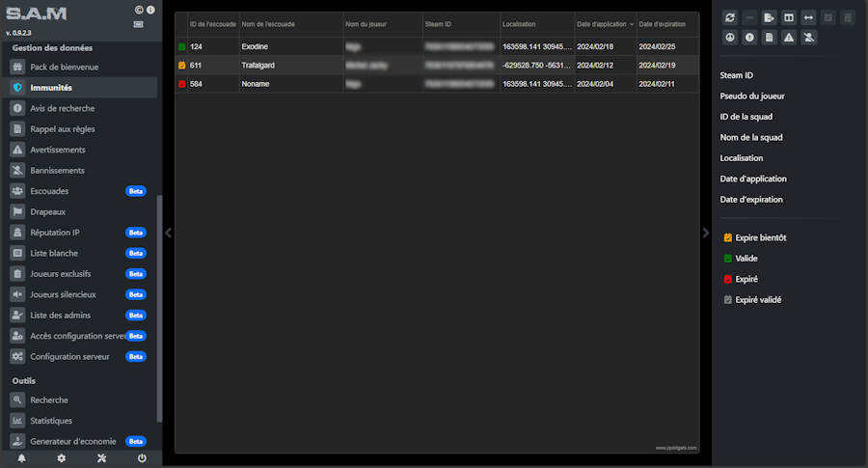Sort by Date d'application column arrow
This screenshot has width=868, height=468.
pos(632,23)
